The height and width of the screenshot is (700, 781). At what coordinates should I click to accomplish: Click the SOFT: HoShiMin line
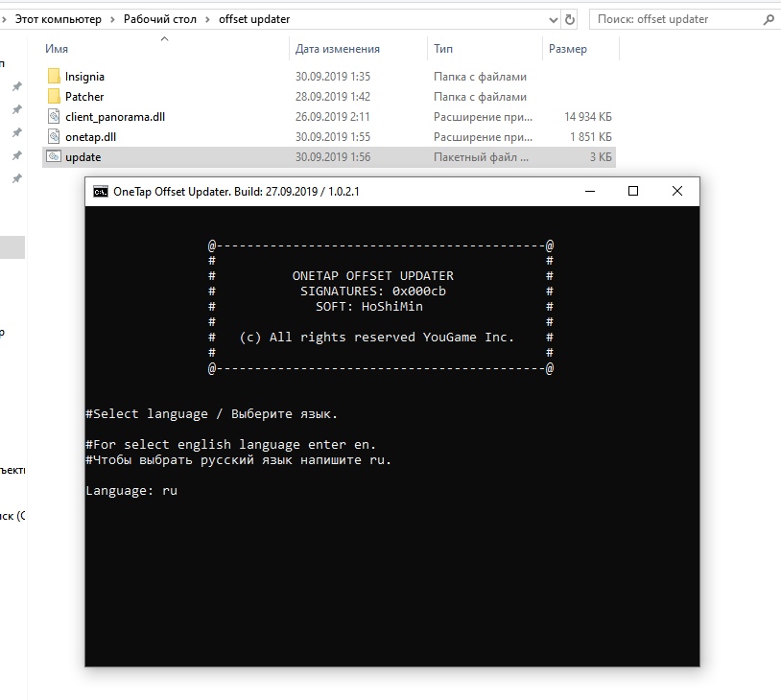(x=369, y=307)
